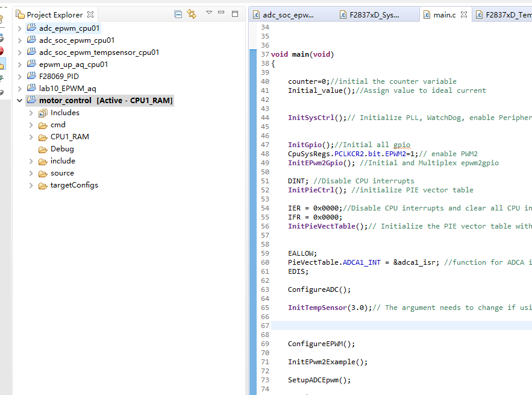The width and height of the screenshot is (532, 395).
Task: Close the main.c editor tab
Action: coord(464,14)
